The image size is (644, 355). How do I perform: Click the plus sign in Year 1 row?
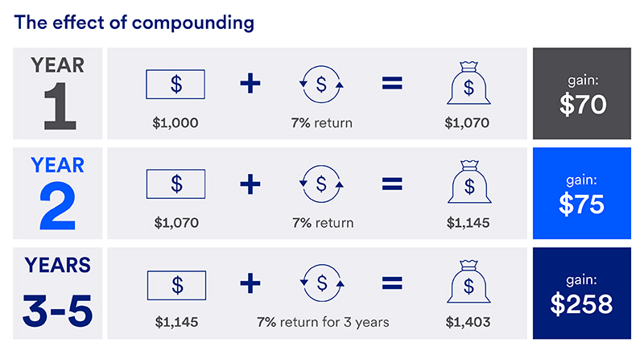(x=251, y=84)
